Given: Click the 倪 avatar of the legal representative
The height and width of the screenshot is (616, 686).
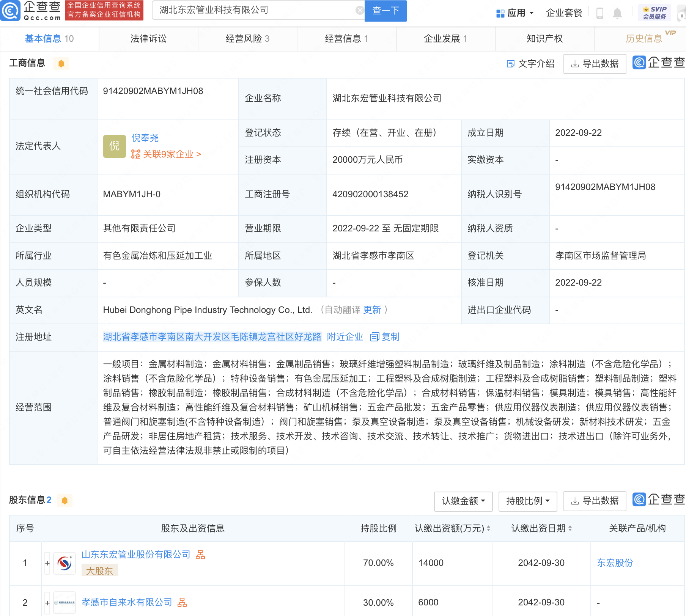Looking at the screenshot, I should coord(114,146).
